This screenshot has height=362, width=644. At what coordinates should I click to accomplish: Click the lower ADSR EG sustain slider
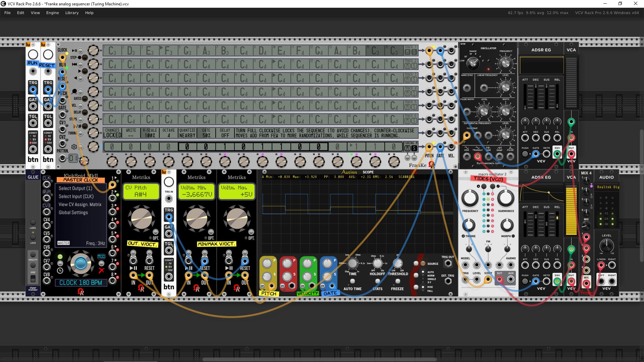click(x=546, y=224)
